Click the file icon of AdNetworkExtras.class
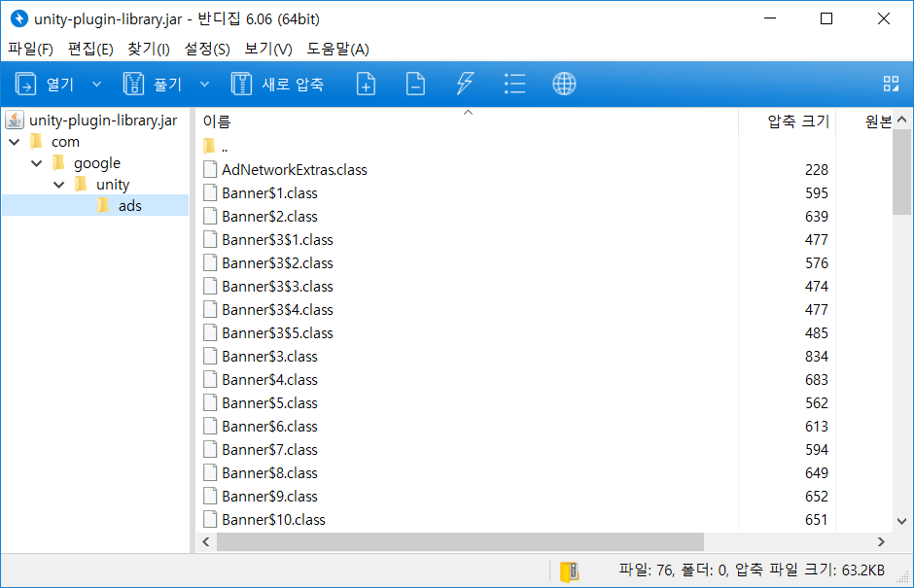Image resolution: width=914 pixels, height=588 pixels. [x=210, y=169]
